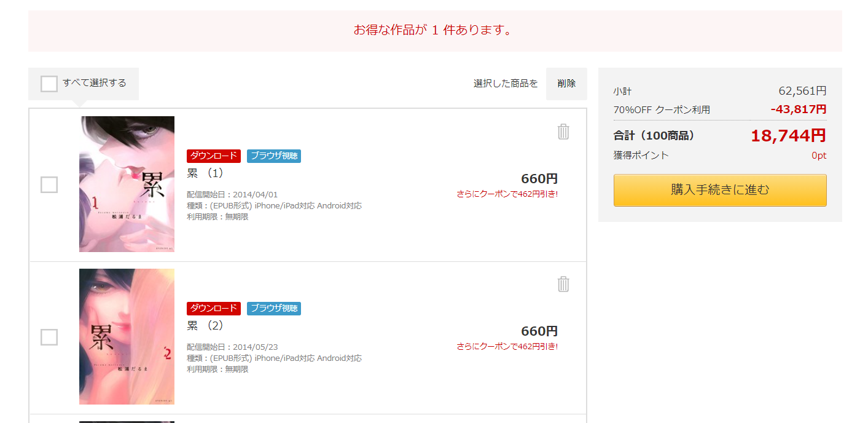Click ブラウザ視聴 badge on 累 (2)
The width and height of the screenshot is (868, 423).
coord(274,309)
